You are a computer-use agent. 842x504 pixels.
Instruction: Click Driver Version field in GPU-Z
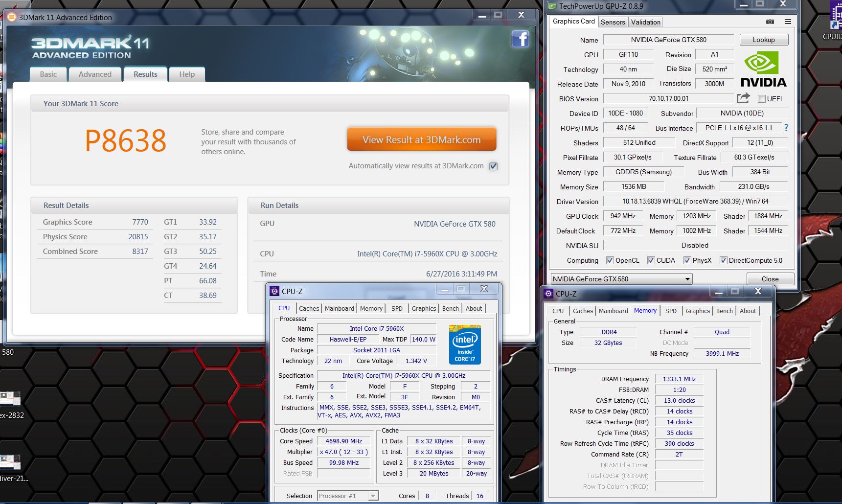695,201
